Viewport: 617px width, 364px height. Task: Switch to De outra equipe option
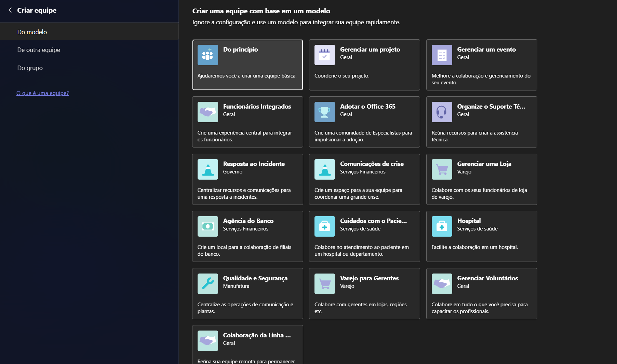[x=39, y=50]
